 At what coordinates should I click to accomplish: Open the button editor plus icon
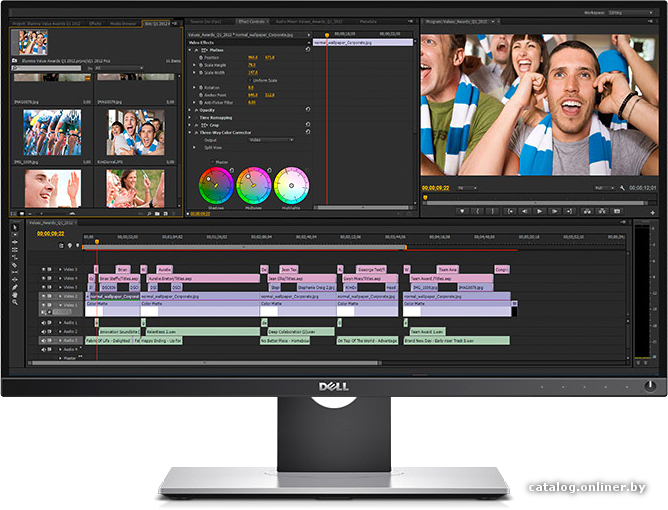[653, 212]
